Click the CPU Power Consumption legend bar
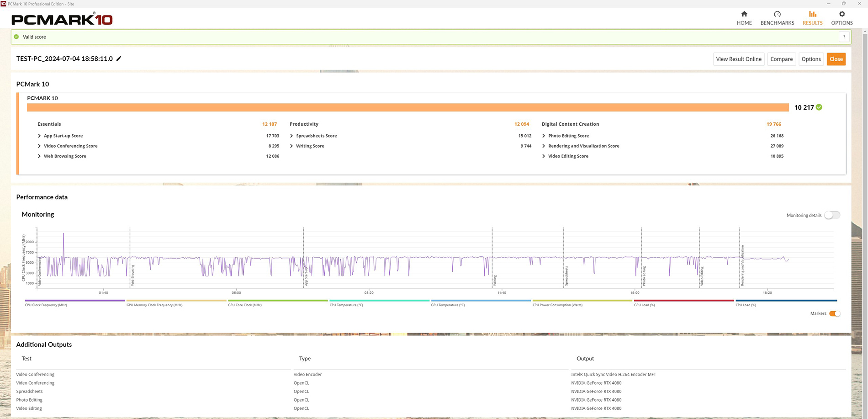The image size is (868, 419). click(x=582, y=301)
